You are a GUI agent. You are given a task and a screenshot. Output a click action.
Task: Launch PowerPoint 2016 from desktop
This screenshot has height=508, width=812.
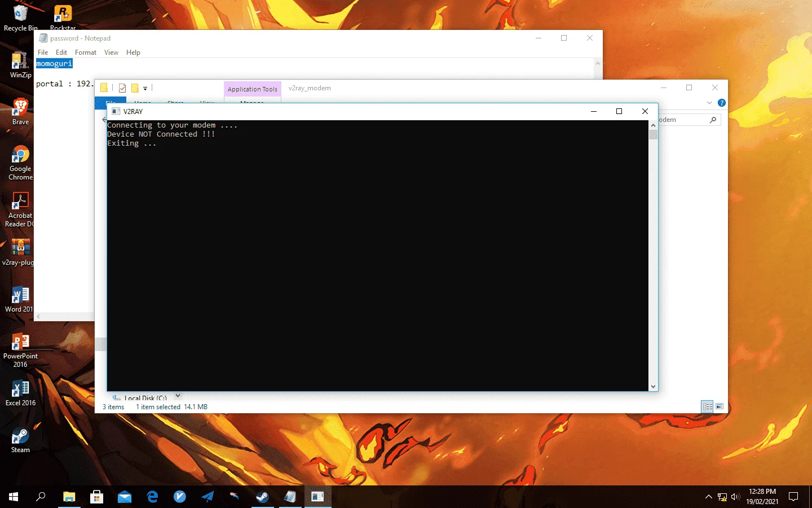pos(20,350)
